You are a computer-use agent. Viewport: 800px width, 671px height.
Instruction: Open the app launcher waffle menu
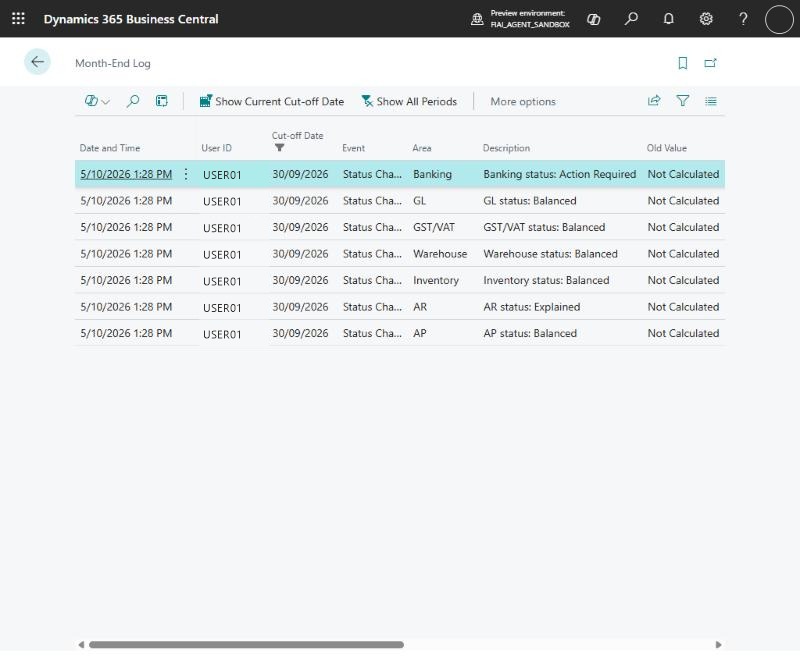[18, 19]
